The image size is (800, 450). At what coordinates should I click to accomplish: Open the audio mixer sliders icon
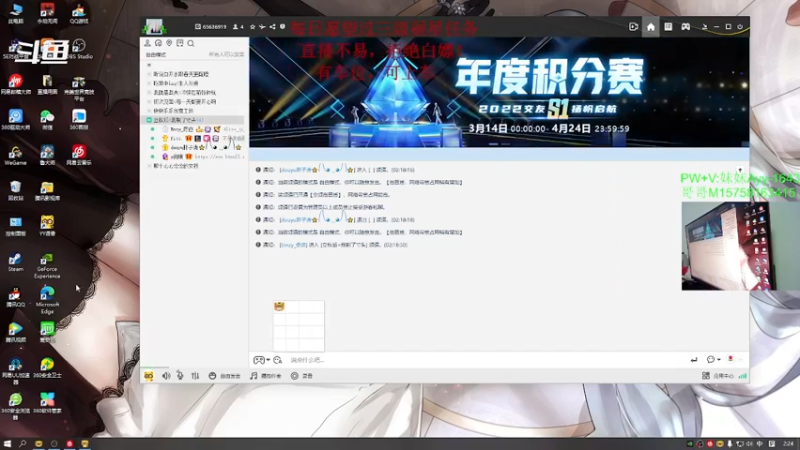click(x=195, y=376)
